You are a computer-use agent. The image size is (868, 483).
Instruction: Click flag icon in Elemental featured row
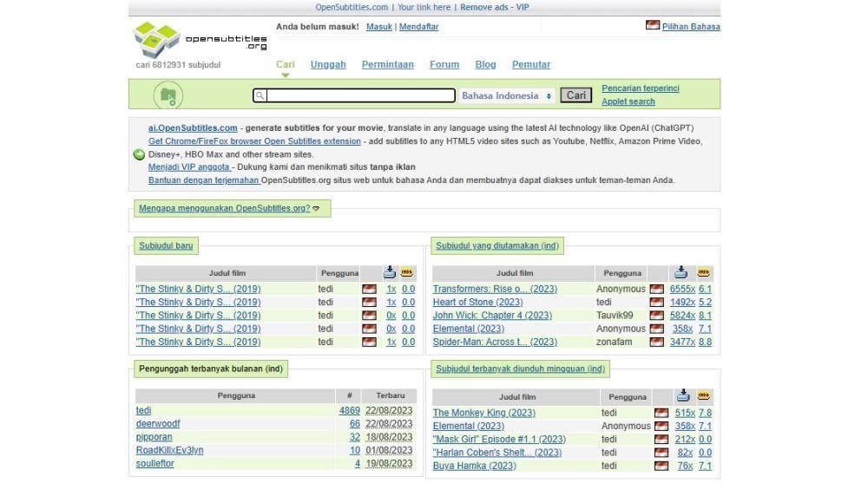pyautogui.click(x=656, y=329)
